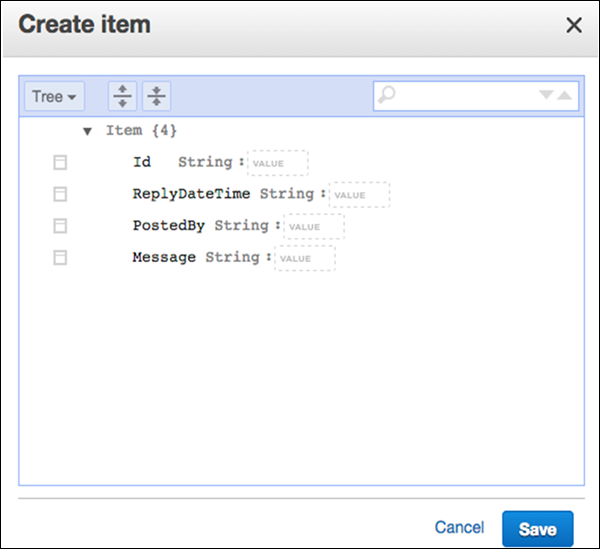
Task: Go to next search result arrow
Action: pos(546,96)
